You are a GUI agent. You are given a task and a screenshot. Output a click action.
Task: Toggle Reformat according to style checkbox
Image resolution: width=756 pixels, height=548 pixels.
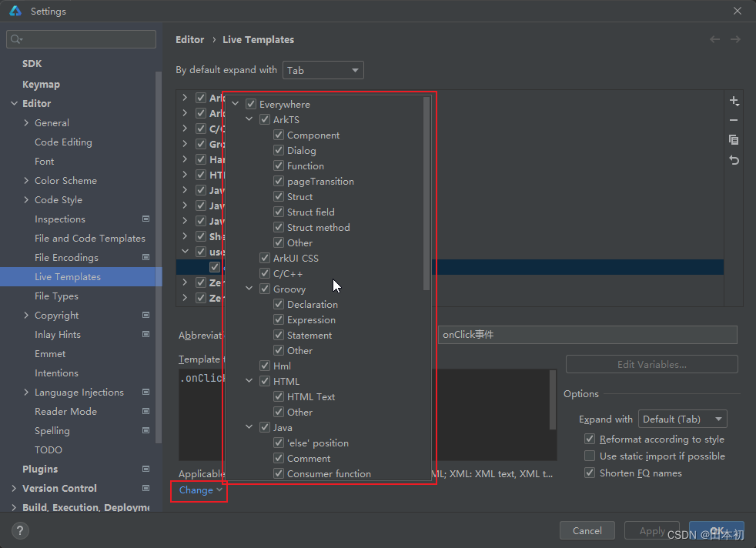click(x=590, y=439)
